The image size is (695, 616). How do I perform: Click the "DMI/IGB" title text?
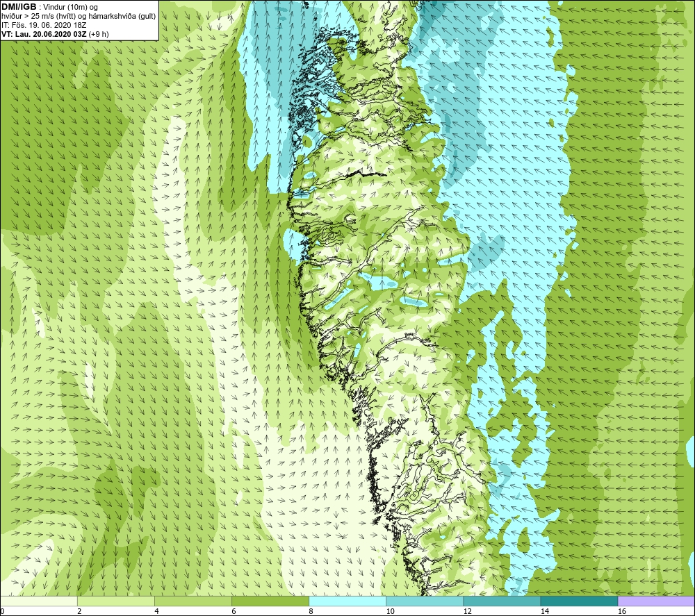tap(19, 7)
